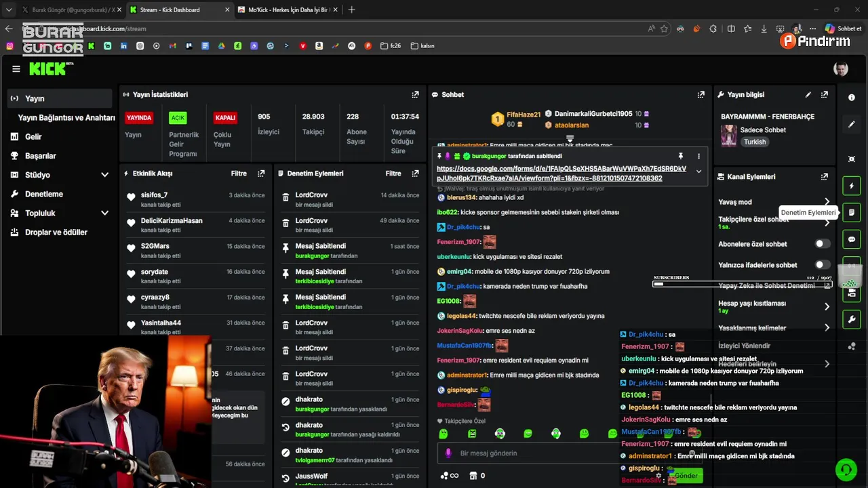Expand the Stüdyo sidebar section
The width and height of the screenshot is (868, 488).
click(x=104, y=175)
